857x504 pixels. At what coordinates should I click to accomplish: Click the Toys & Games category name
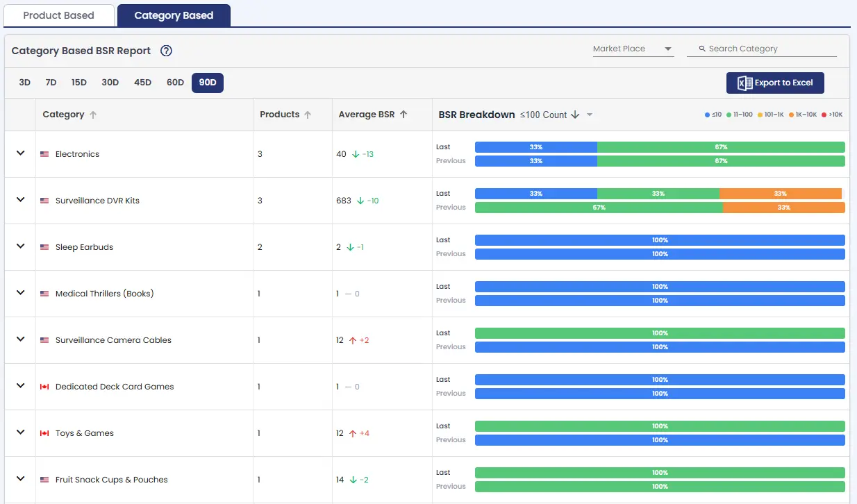[85, 433]
